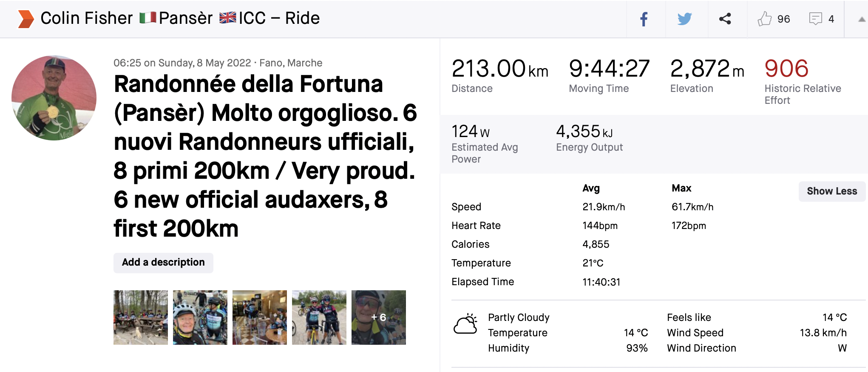This screenshot has height=372, width=868.
Task: Collapse the header with the up arrow
Action: pyautogui.click(x=862, y=19)
